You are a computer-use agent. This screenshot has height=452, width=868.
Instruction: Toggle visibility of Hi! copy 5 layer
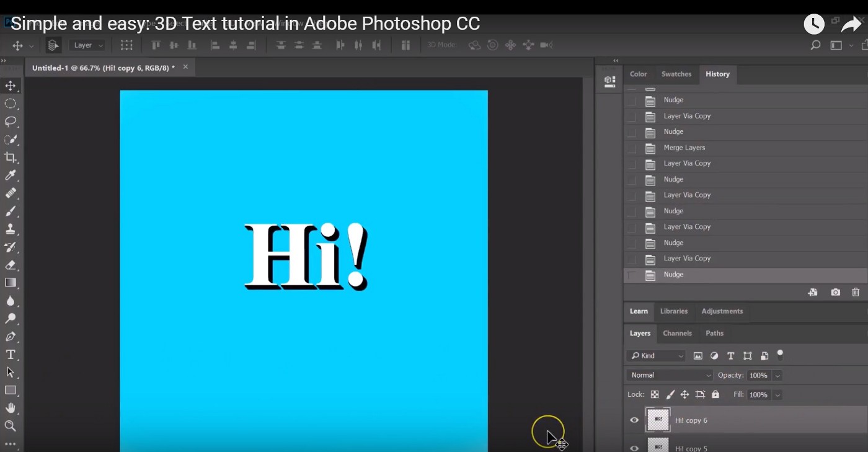634,448
